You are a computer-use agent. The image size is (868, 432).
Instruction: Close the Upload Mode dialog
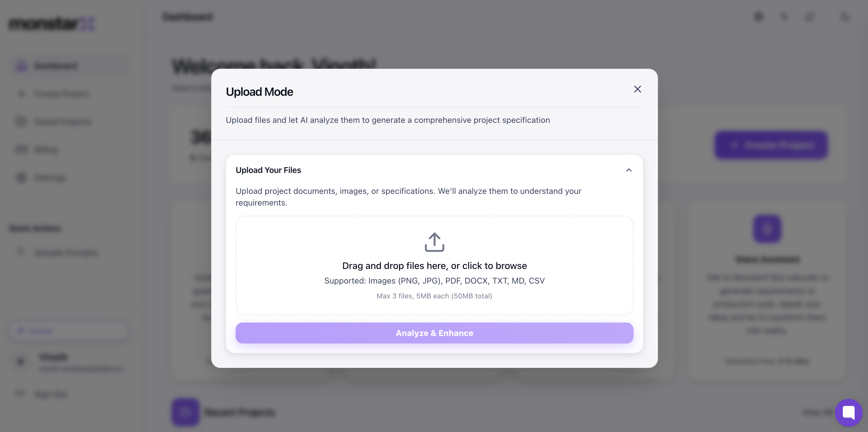[637, 89]
